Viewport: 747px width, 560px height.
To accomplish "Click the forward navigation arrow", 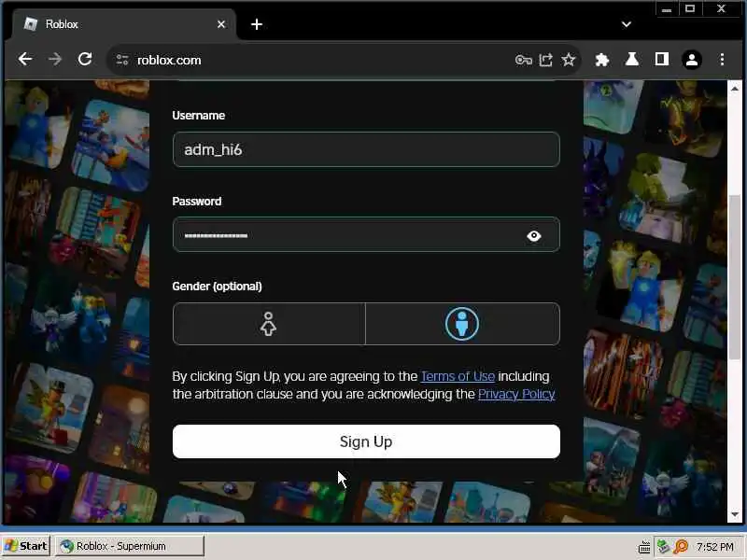I will click(55, 60).
